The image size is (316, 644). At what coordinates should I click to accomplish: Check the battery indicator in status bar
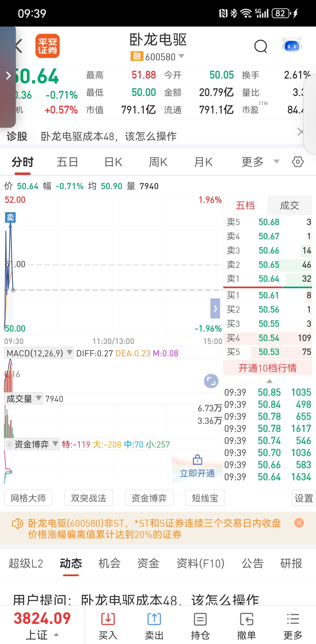[281, 13]
